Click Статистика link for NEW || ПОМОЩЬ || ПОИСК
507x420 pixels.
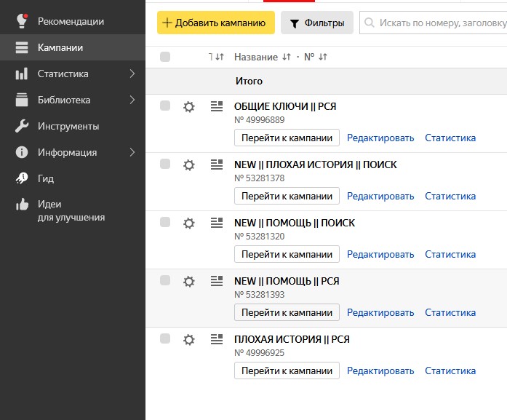click(x=450, y=254)
